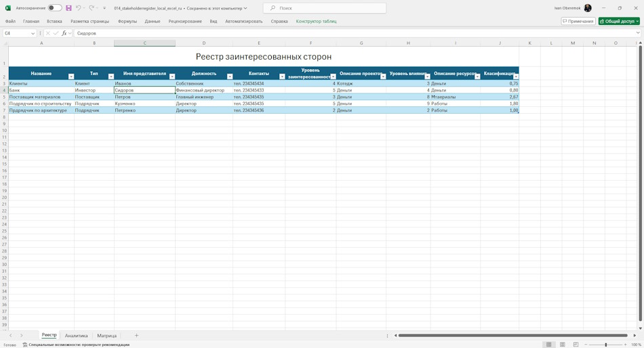Save the workbook with the floppy icon
The height and width of the screenshot is (348, 644).
[x=68, y=8]
